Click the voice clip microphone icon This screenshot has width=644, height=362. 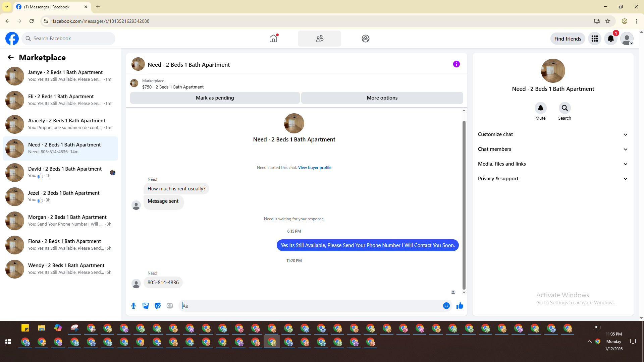[x=133, y=306]
